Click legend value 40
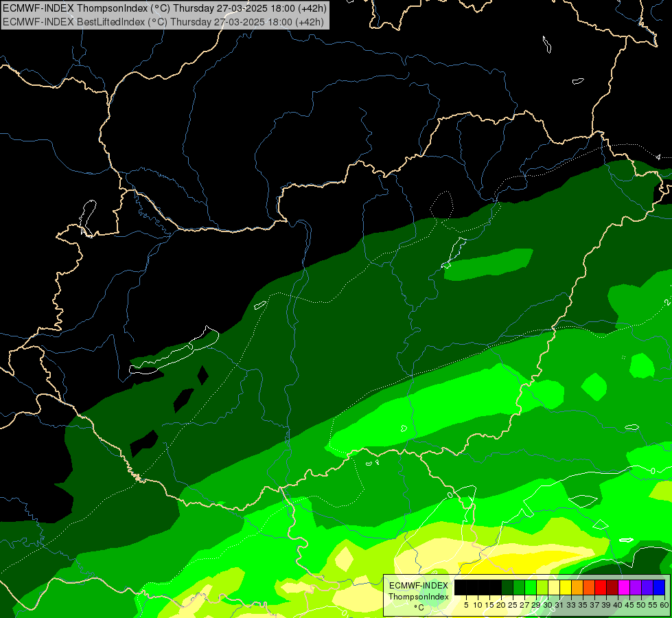 [x=618, y=605]
